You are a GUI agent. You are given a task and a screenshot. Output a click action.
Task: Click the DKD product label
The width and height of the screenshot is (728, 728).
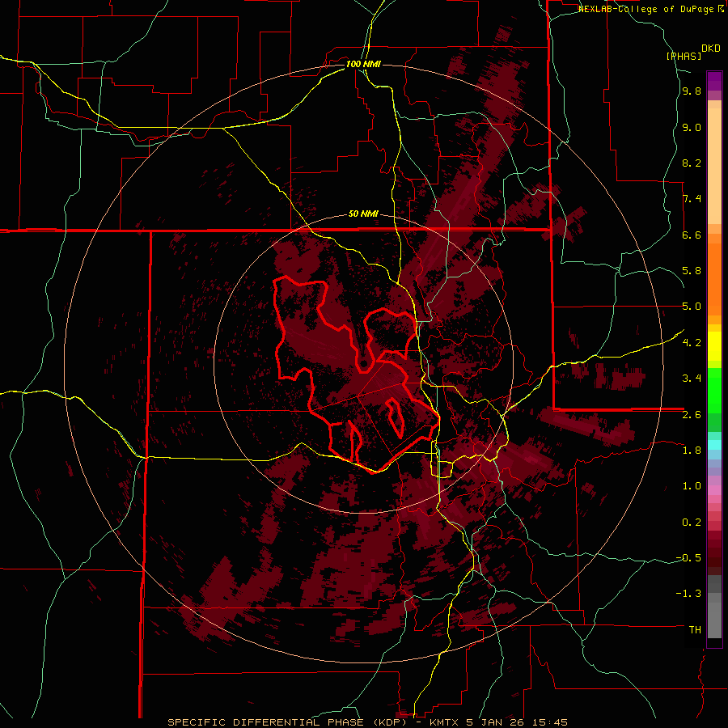(711, 49)
